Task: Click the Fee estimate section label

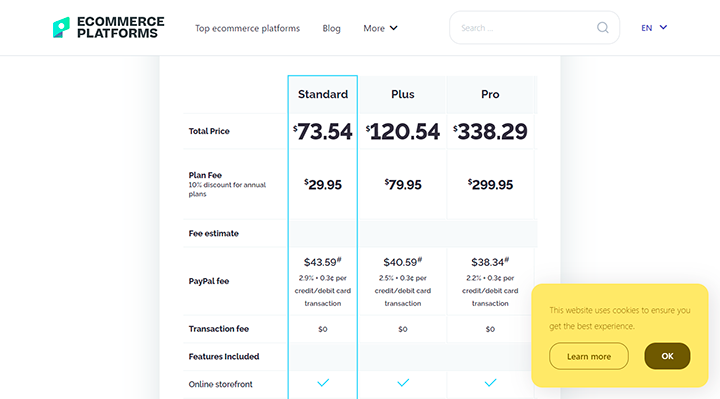Action: pyautogui.click(x=214, y=233)
